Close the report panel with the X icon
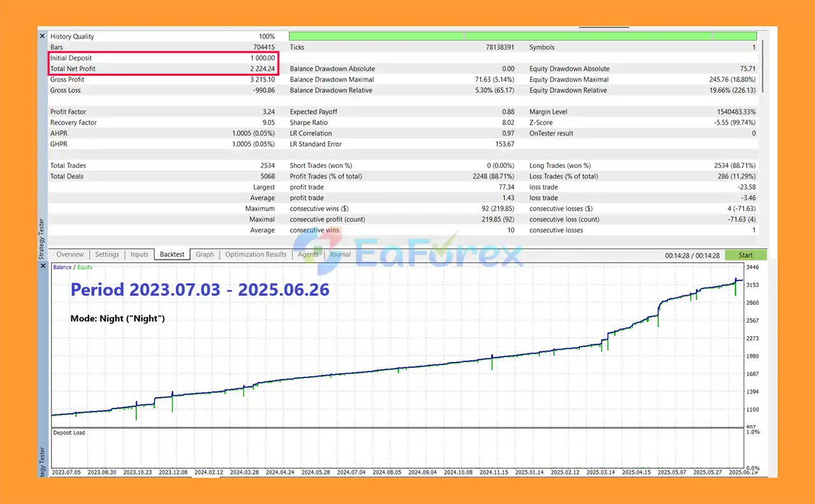815x504 pixels. tap(43, 36)
